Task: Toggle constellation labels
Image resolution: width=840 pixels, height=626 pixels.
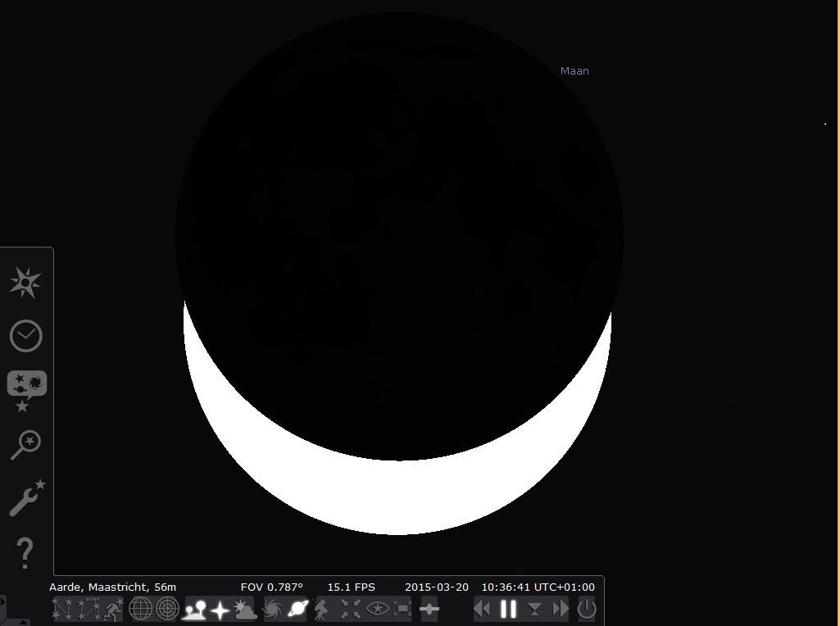Action: click(89, 610)
